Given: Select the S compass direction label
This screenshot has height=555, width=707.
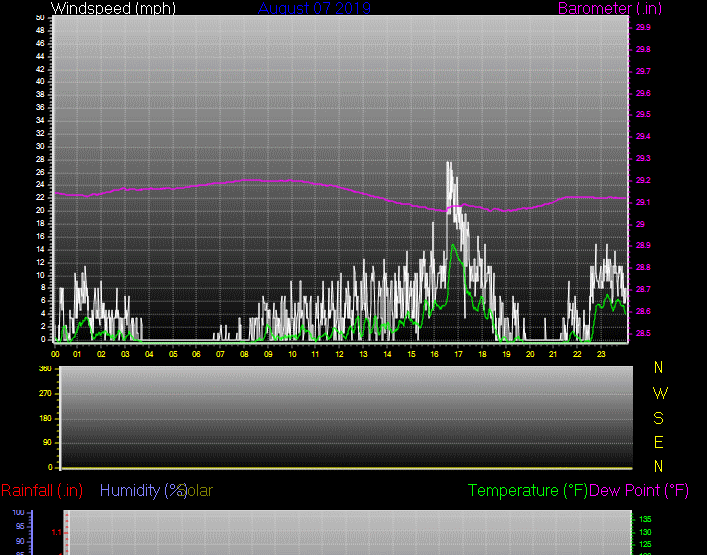Looking at the screenshot, I should click(x=658, y=419).
